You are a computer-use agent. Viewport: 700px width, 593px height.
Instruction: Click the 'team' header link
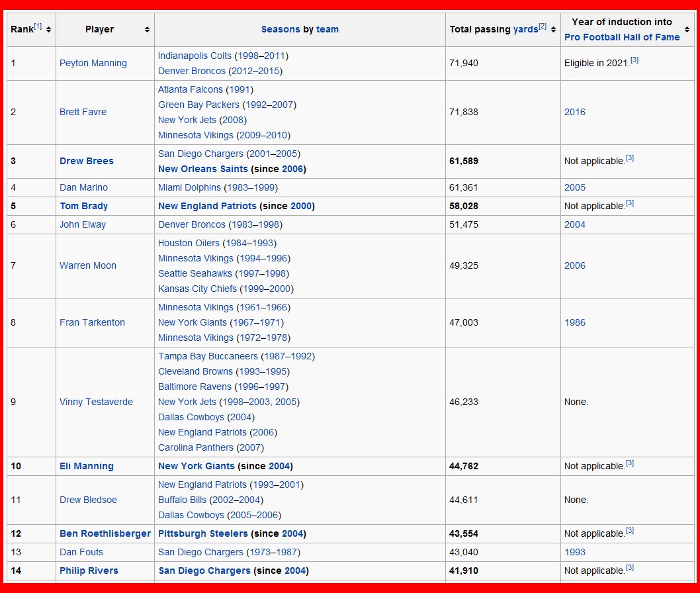[328, 29]
